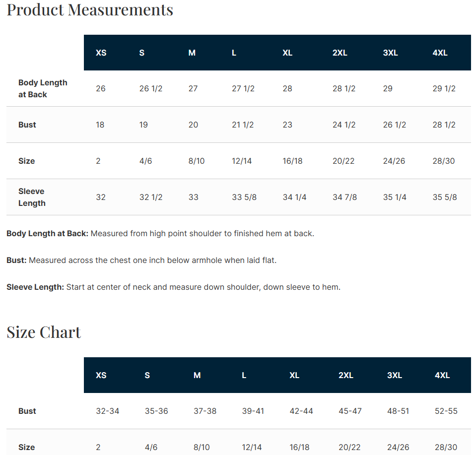Select the XL header in Size Chart table
This screenshot has width=476, height=455.
294,375
